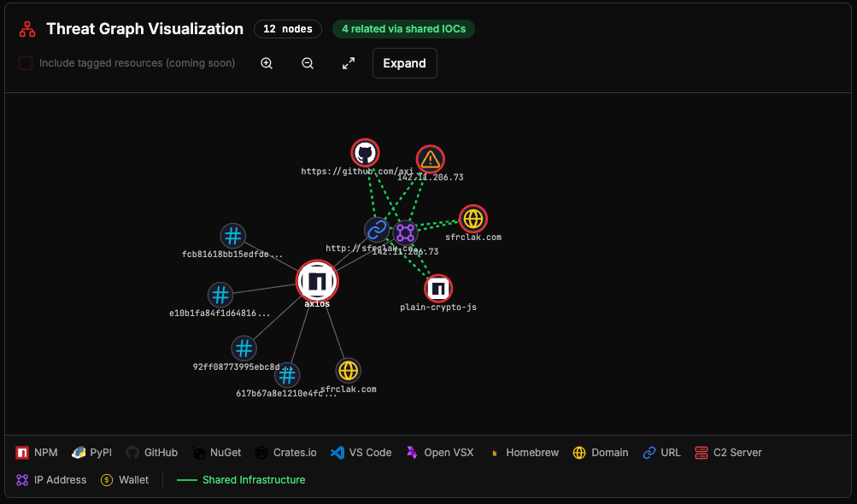Click the 4 related via shared IOCs badge
Image resolution: width=857 pixels, height=504 pixels.
tap(404, 29)
